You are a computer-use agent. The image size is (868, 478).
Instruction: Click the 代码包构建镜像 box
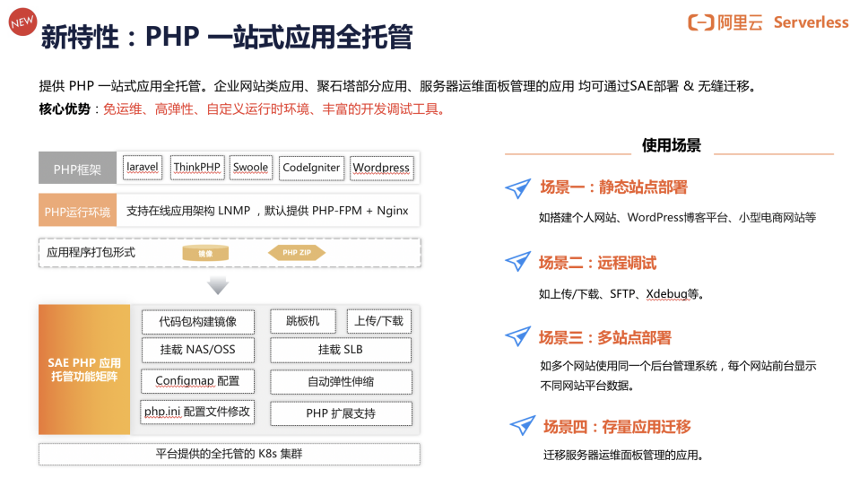click(x=198, y=322)
